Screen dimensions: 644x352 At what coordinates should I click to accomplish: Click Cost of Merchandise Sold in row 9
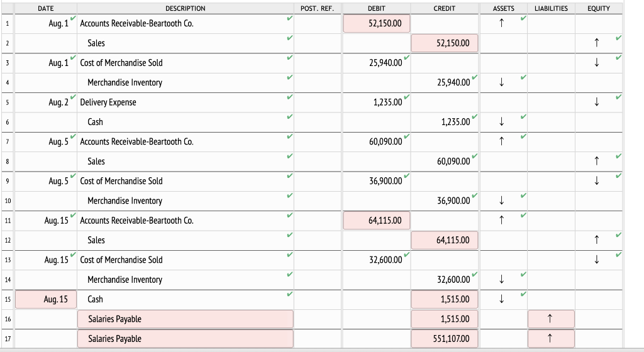(x=121, y=181)
